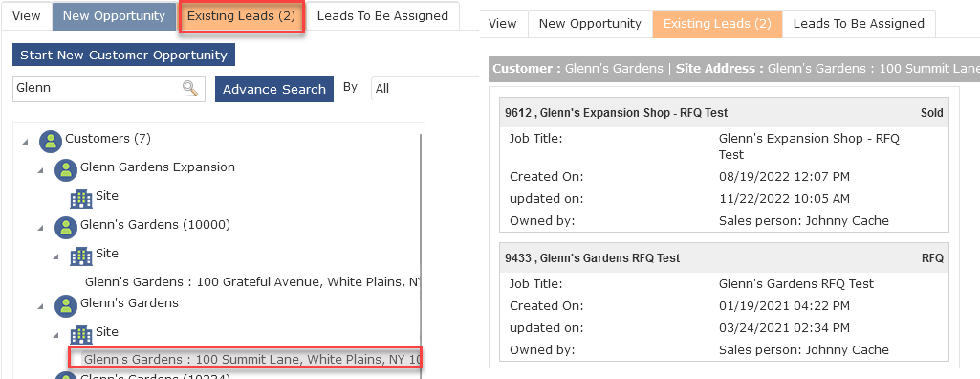
Task: Collapse the Glenn's Gardens (10000) node
Action: click(40, 229)
